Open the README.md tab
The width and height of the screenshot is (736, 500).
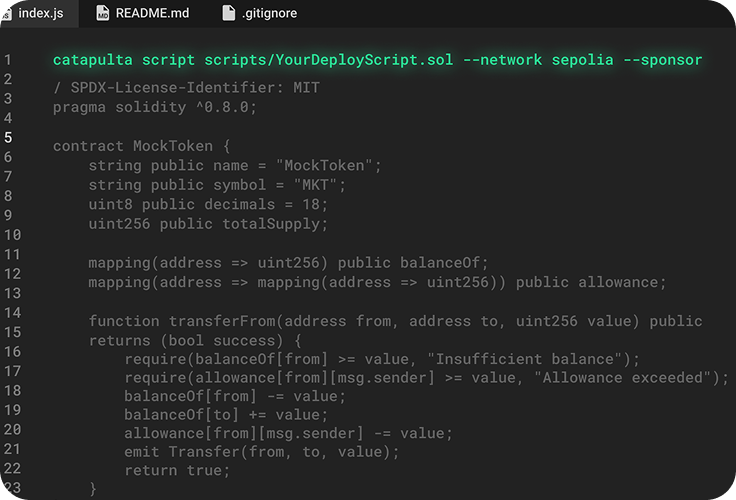pos(143,13)
